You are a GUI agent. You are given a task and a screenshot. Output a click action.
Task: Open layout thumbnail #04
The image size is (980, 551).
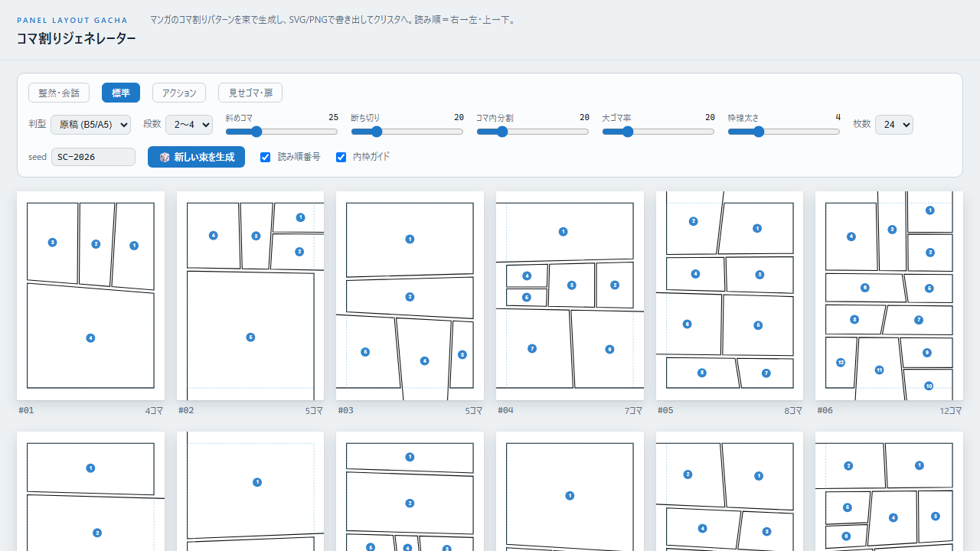click(x=570, y=295)
